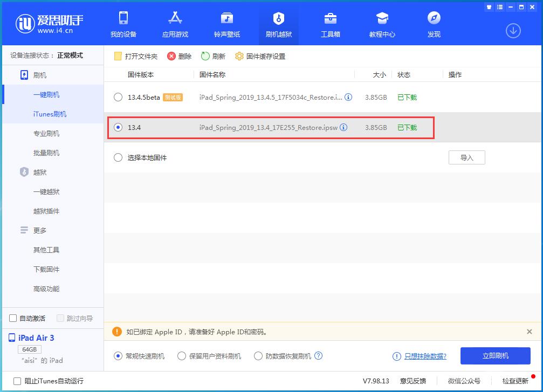Enable the 自动激活 checkbox
Screen dimensions: 543x392
(12, 318)
